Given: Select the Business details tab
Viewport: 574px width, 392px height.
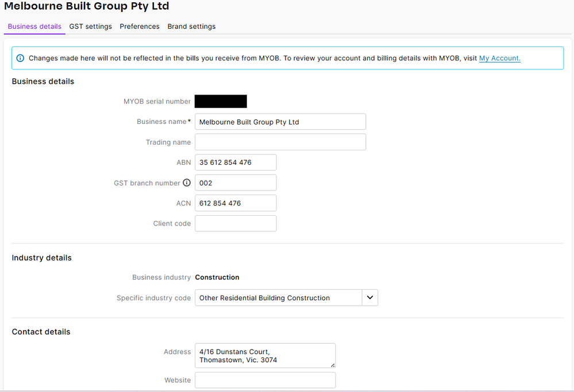Looking at the screenshot, I should point(34,26).
